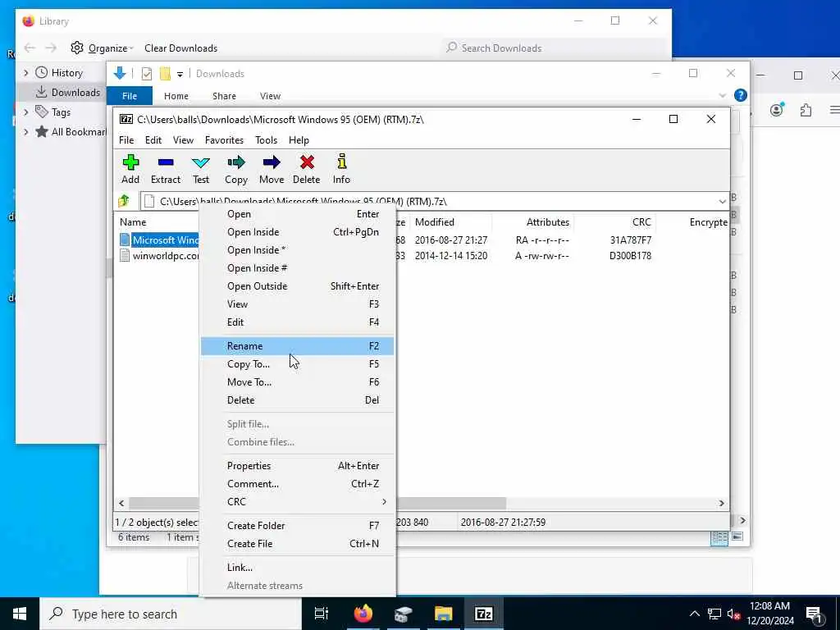Viewport: 840px width, 630px height.
Task: Expand the Explorer ribbon chevron
Action: tap(722, 95)
